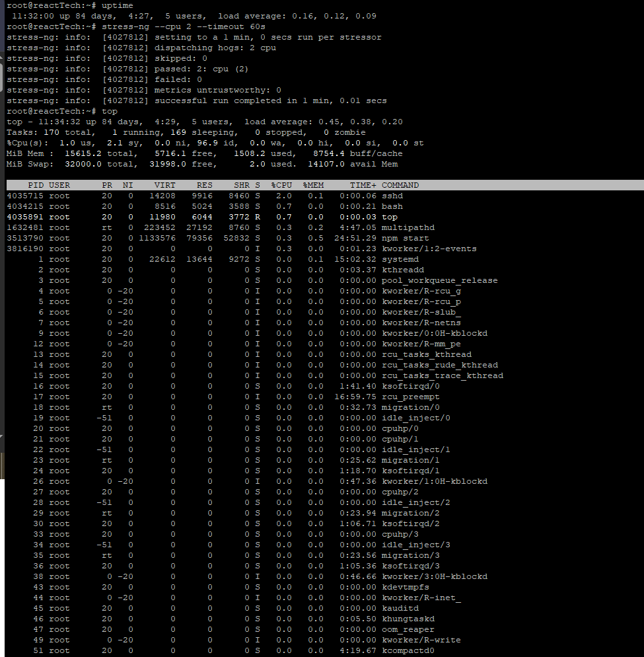
Task: Click kworker/0:0H-kblockd command entry
Action: click(435, 334)
